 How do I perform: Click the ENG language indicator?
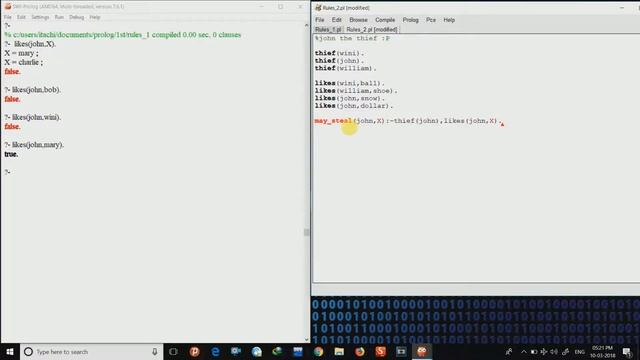[x=580, y=352]
